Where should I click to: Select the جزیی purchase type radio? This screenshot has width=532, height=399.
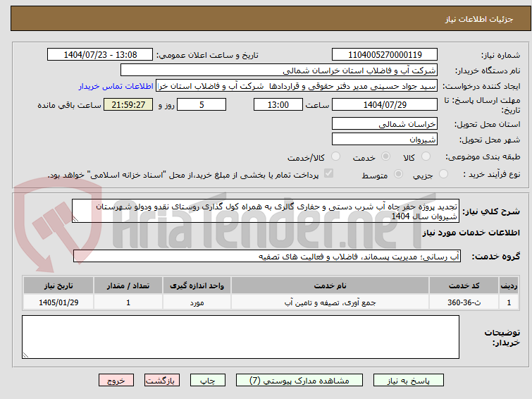coord(443,174)
